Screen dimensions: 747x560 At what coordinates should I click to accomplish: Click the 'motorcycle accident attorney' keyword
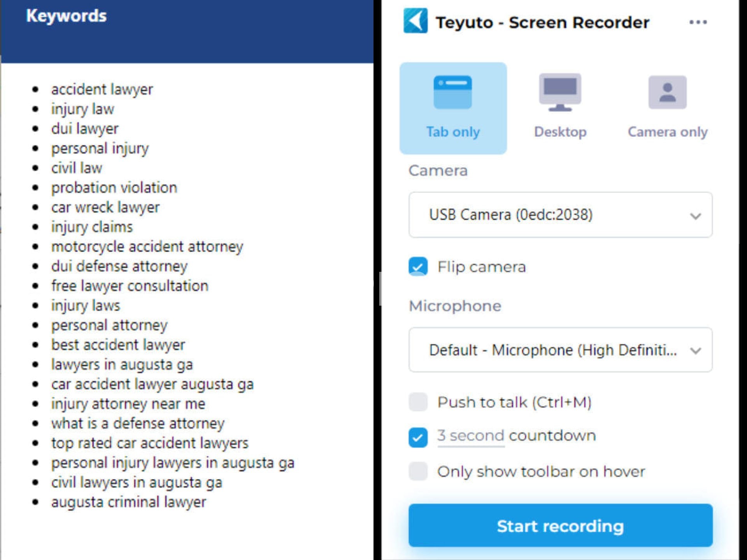147,247
